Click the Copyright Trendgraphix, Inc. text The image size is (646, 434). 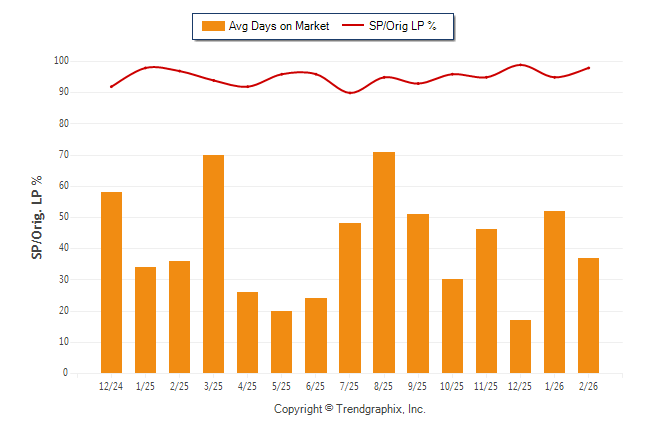point(349,409)
